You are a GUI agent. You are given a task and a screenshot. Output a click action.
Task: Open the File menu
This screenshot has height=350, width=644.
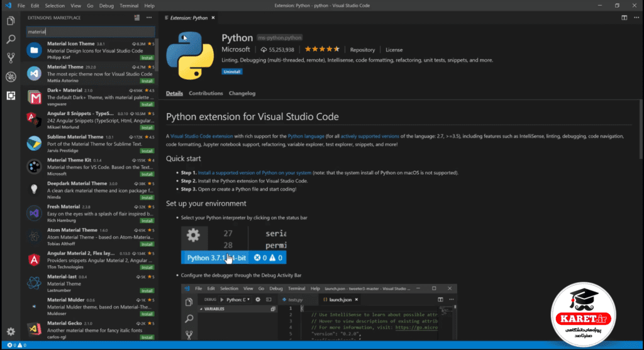21,6
